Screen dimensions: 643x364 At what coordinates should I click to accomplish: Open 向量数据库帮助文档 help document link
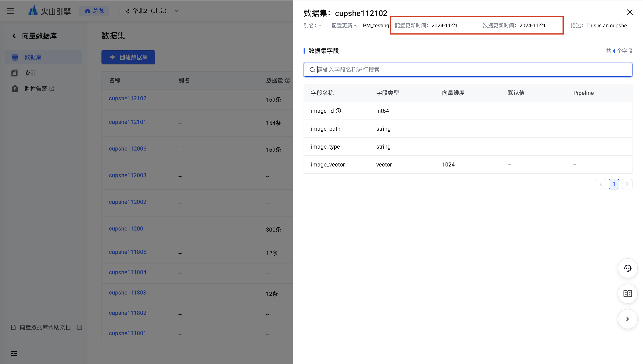46,327
